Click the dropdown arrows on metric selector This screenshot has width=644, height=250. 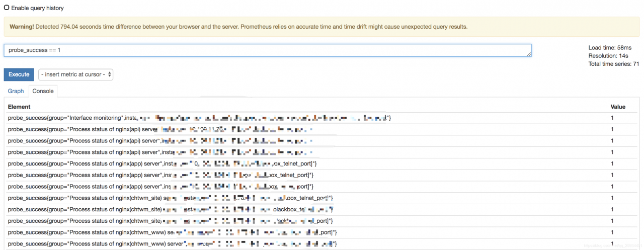point(109,74)
